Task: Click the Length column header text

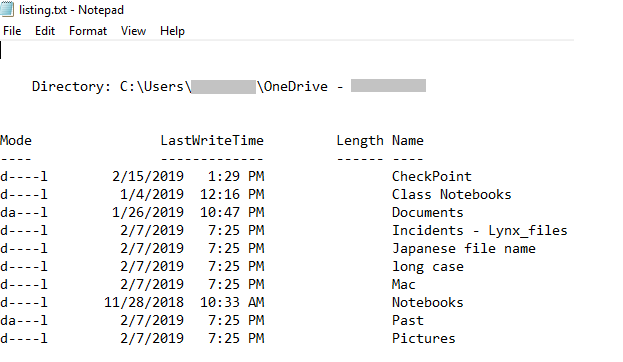Action: 360,141
